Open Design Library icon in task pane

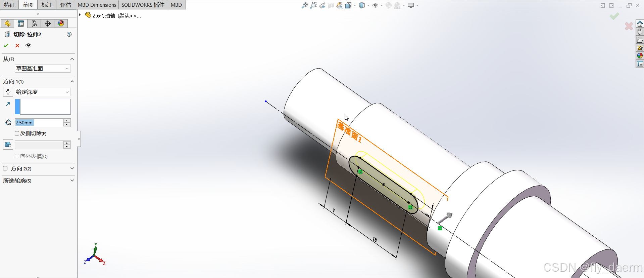[x=640, y=32]
